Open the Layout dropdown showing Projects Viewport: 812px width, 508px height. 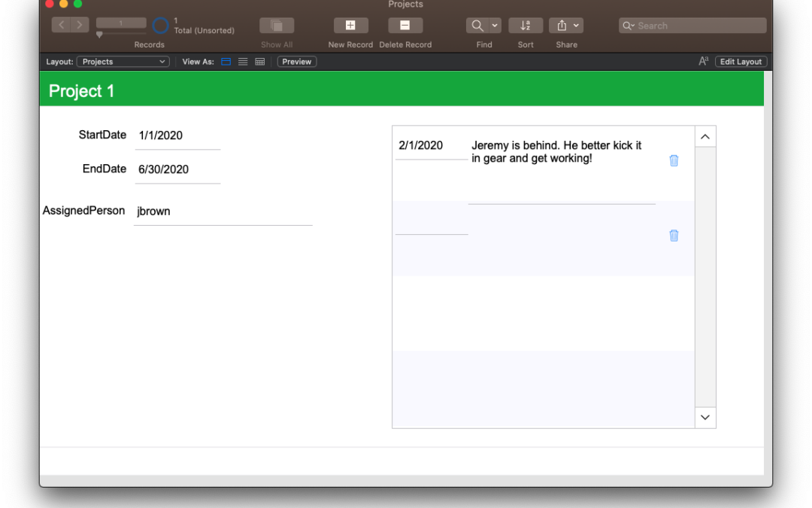pos(123,62)
